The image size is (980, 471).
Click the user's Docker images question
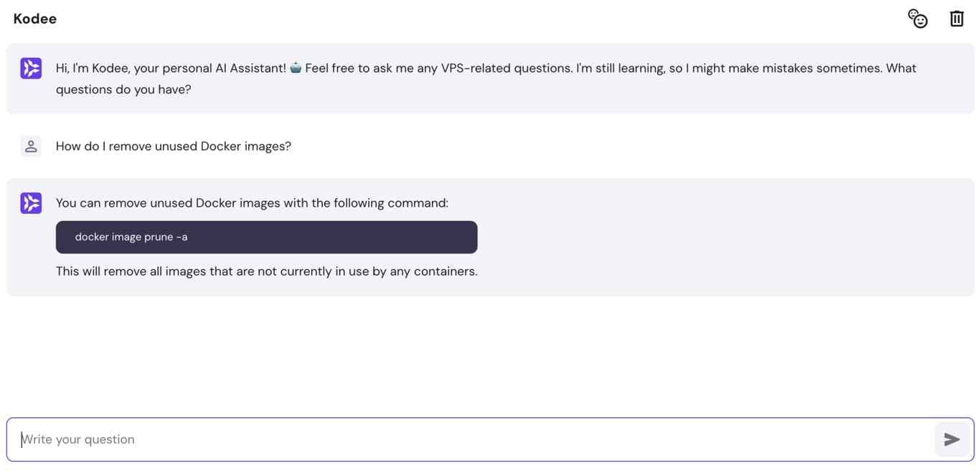tap(174, 146)
